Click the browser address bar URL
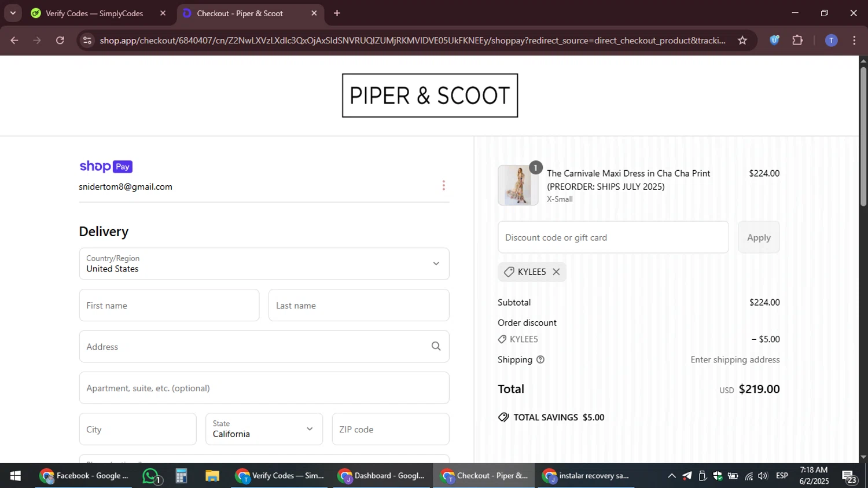 [412, 41]
